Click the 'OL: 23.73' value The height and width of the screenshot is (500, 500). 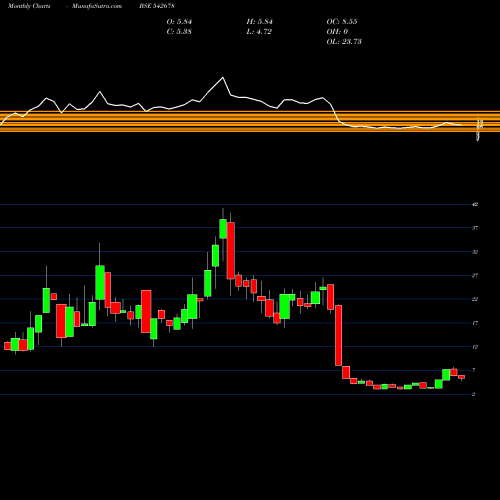pyautogui.click(x=344, y=42)
